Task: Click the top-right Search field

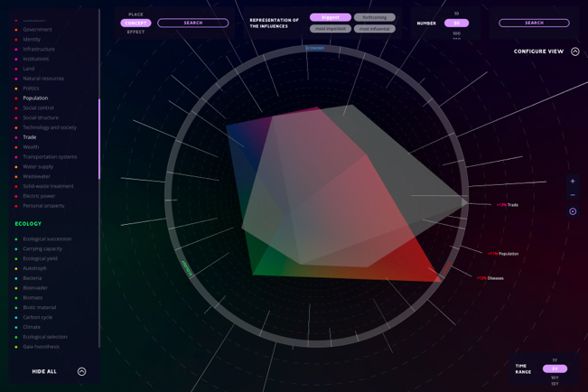Action: coord(534,23)
